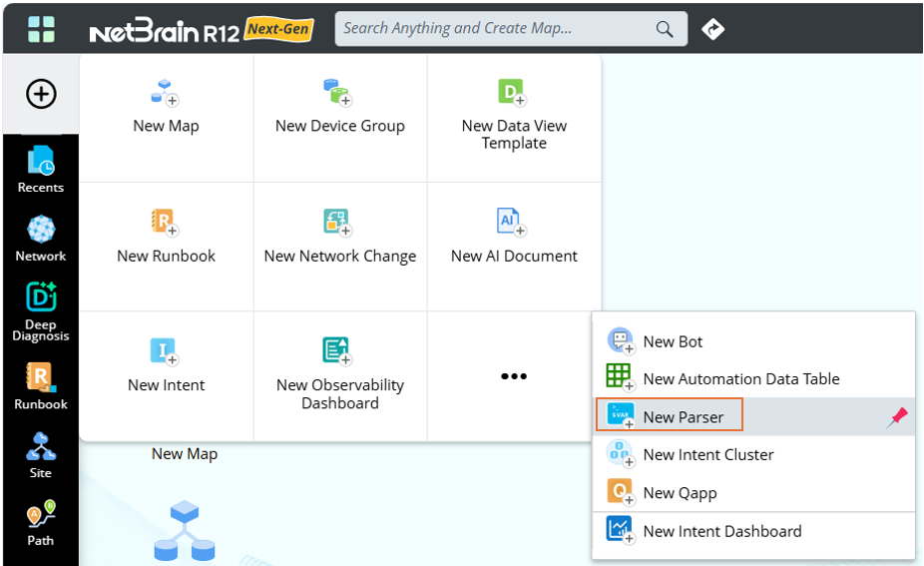
Task: Click the search magnifier icon
Action: pyautogui.click(x=665, y=29)
